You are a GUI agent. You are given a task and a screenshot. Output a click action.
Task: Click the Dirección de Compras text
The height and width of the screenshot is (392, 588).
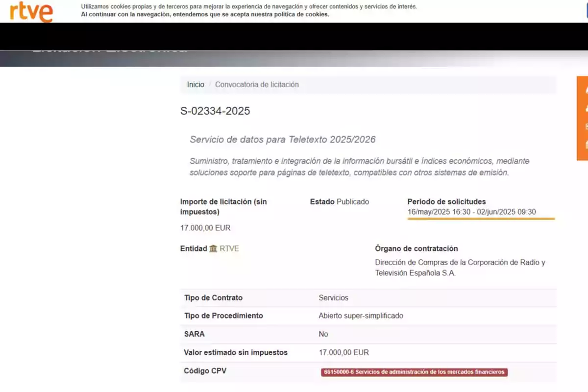click(460, 268)
